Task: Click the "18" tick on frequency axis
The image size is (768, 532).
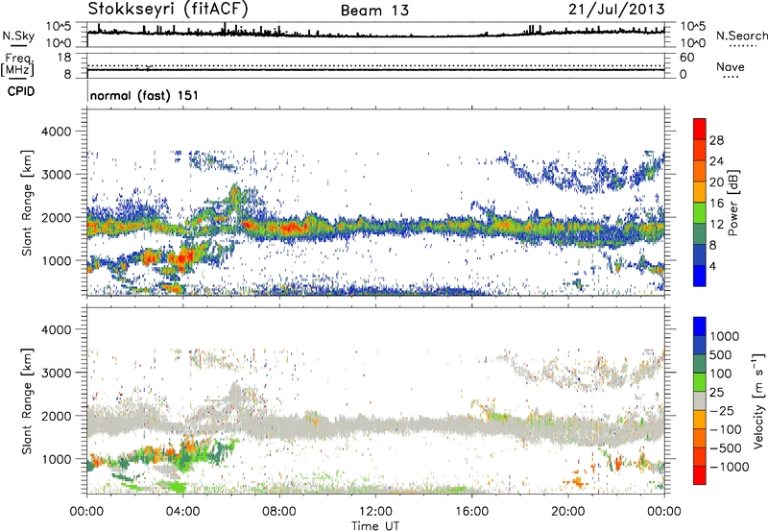Action: click(64, 58)
